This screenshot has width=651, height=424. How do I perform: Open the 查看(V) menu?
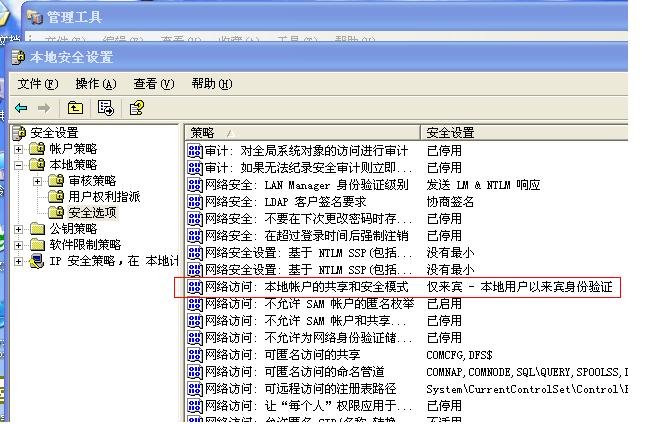(x=153, y=84)
